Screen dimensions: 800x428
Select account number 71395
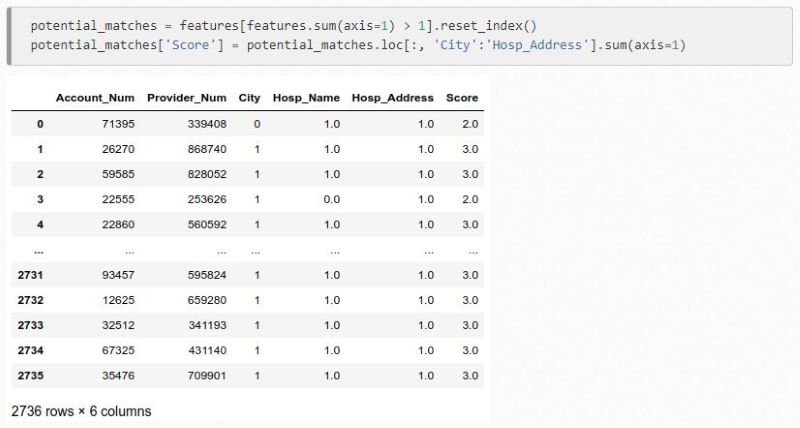coord(118,124)
